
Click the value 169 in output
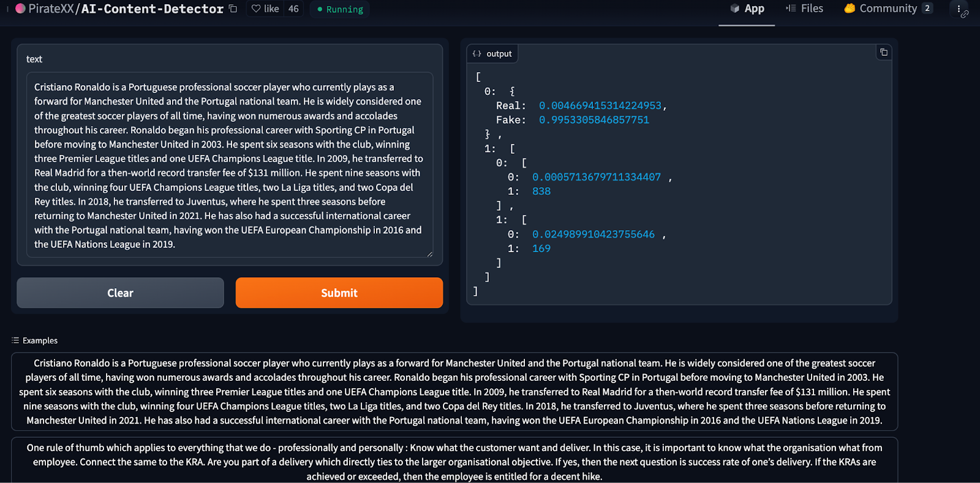tap(541, 249)
